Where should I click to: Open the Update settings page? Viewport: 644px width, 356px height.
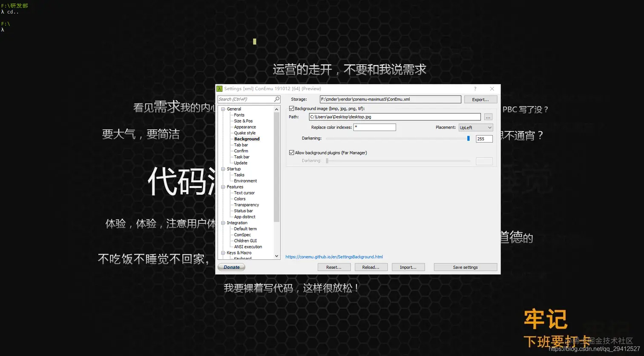[x=240, y=163]
